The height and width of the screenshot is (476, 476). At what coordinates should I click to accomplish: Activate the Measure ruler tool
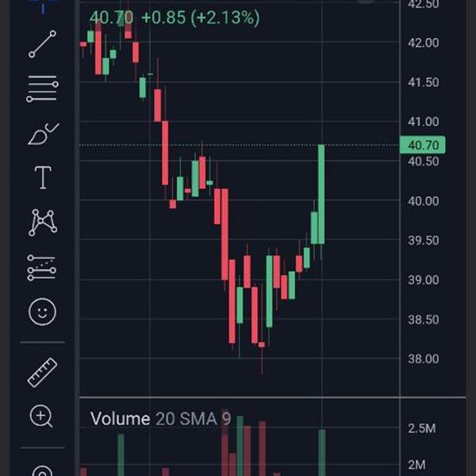42,373
